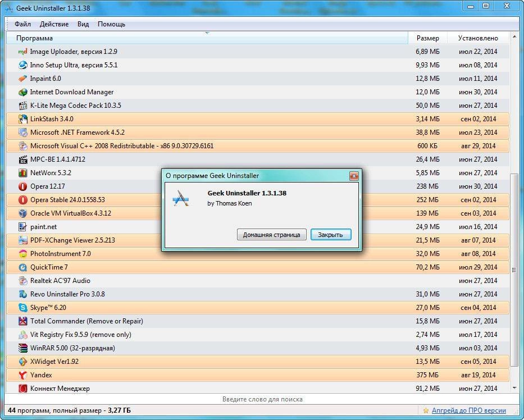Click the Коннект Менеджер icon
The height and width of the screenshot is (420, 524).
(22, 389)
